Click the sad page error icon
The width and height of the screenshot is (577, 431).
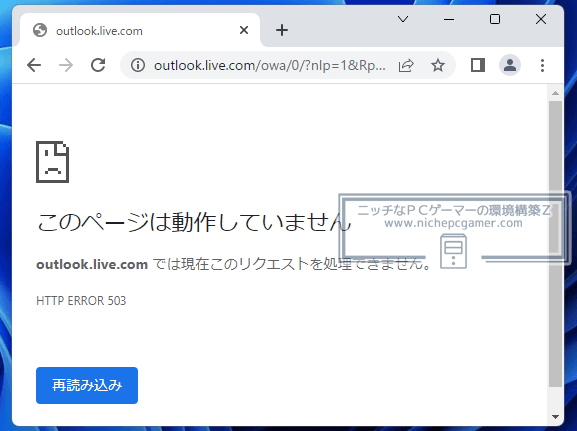tap(52, 162)
